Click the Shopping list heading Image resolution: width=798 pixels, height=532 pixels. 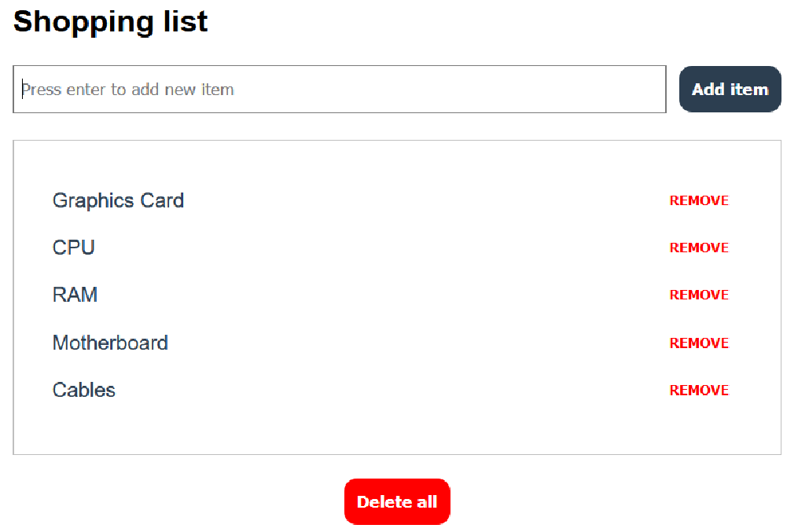[110, 21]
